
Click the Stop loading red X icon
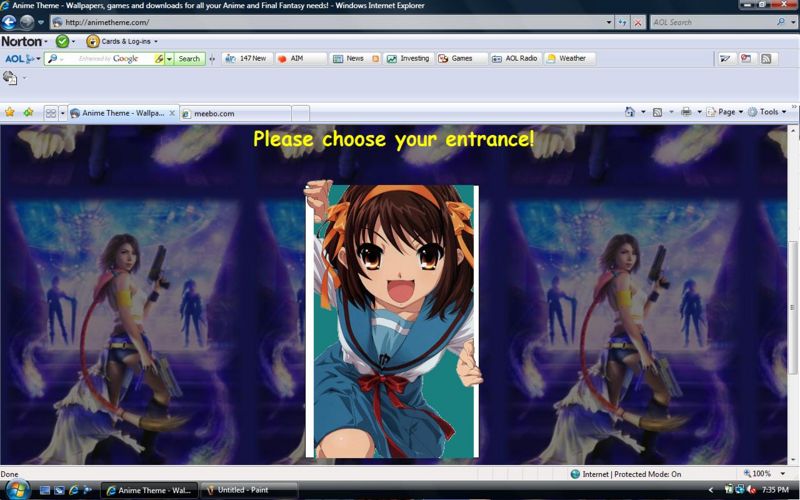pos(637,22)
